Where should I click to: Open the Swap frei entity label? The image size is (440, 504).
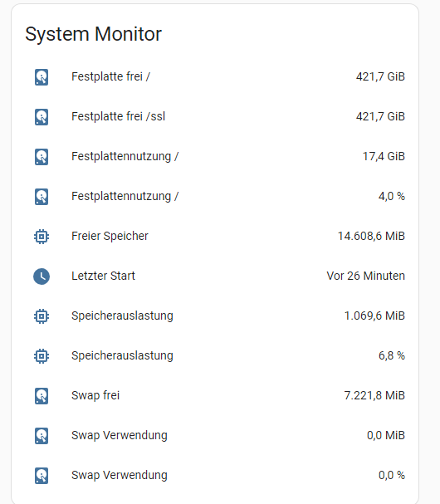coord(95,395)
